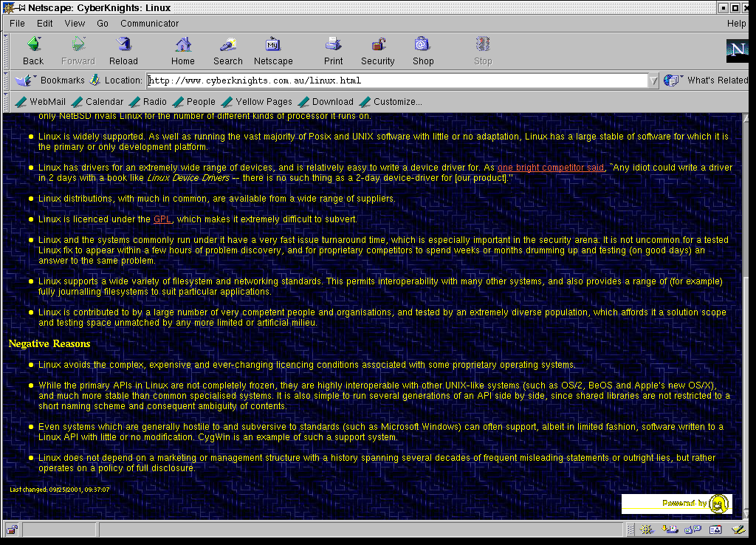Screen dimensions: 756x545
Task: Open Mail inbox from the component bar
Action: click(x=670, y=529)
